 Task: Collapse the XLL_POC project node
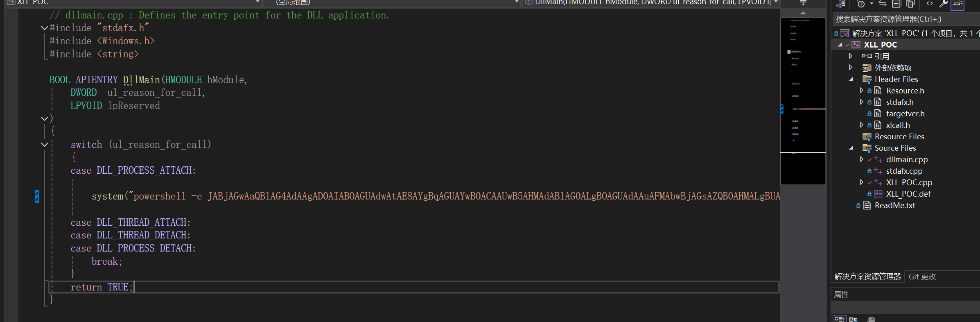840,45
